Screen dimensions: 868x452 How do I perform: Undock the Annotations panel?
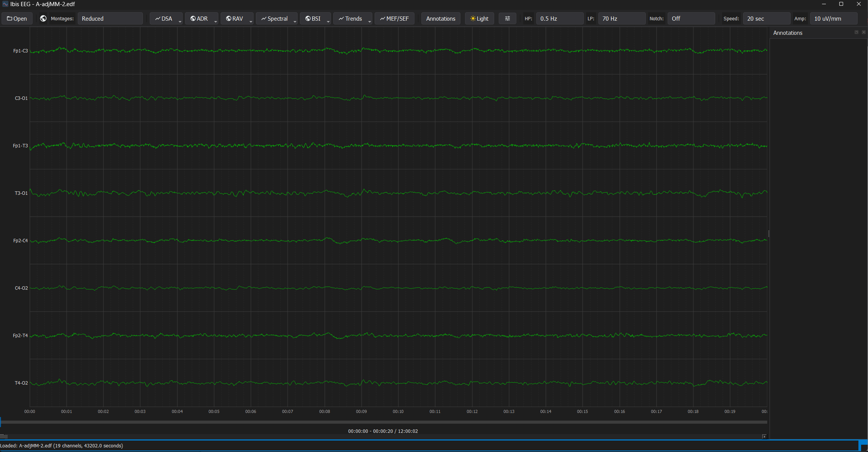pyautogui.click(x=857, y=32)
